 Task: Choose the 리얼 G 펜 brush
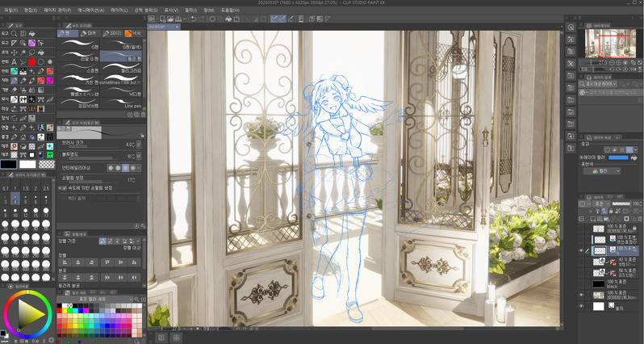(x=78, y=56)
